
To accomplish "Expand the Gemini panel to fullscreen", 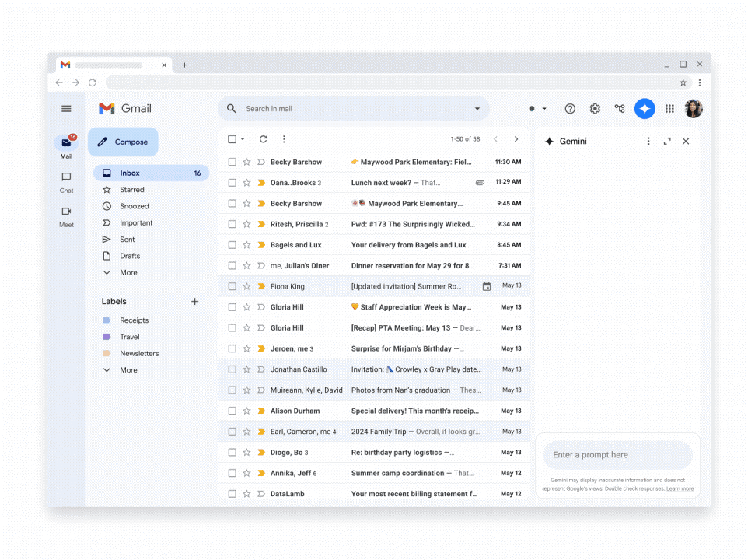I will 667,142.
